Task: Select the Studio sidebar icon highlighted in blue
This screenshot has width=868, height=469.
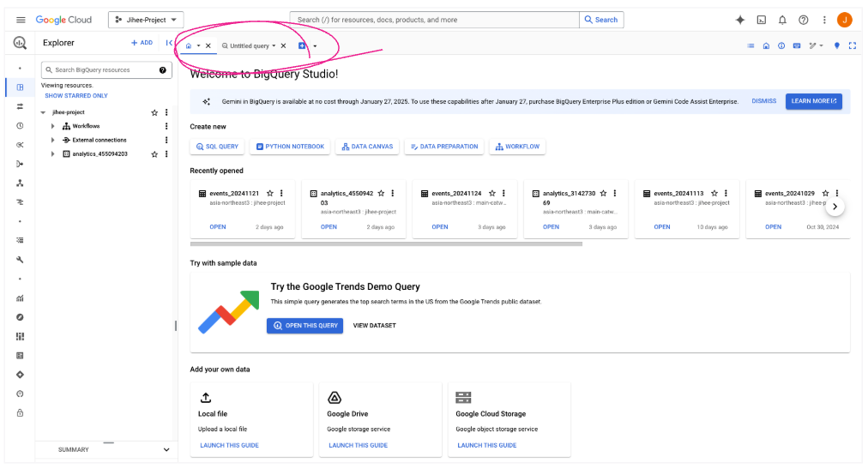Action: tap(20, 87)
